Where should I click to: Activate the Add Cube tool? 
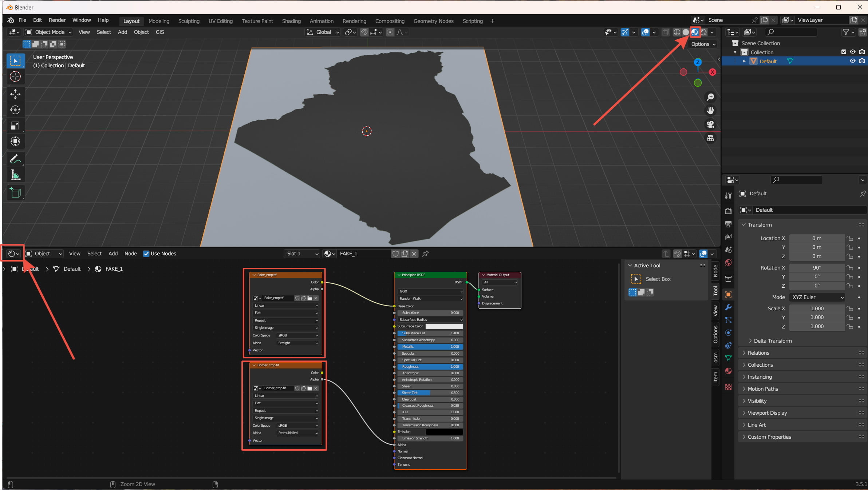click(15, 192)
